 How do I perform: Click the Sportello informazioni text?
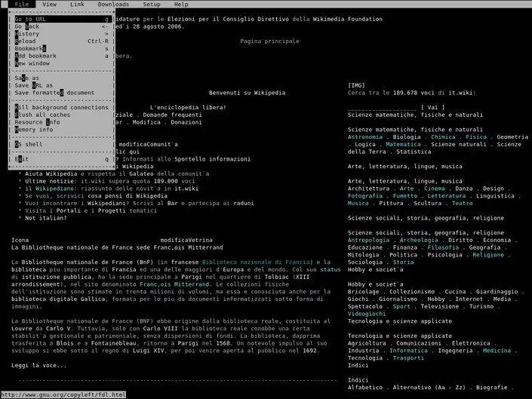coord(212,159)
